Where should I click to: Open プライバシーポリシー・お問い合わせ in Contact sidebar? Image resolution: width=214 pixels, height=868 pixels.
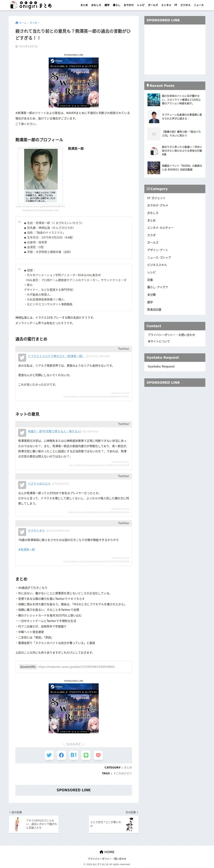pyautogui.click(x=171, y=335)
